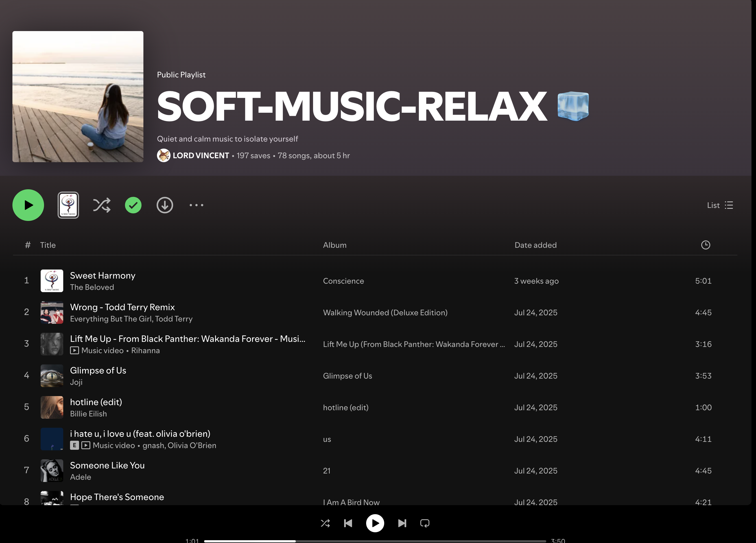Click the playlist cover image
This screenshot has width=756, height=543.
click(x=78, y=96)
